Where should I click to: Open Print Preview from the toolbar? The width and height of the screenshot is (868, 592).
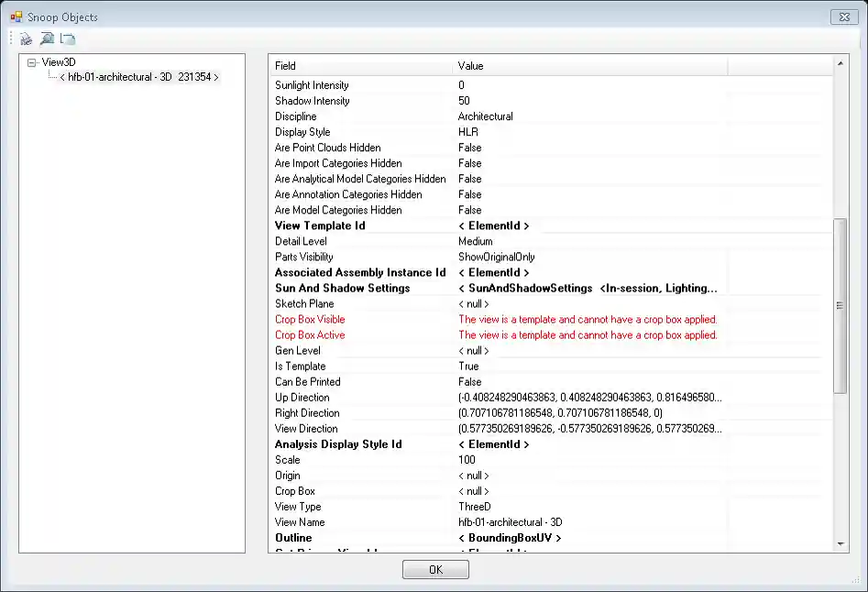[x=47, y=38]
